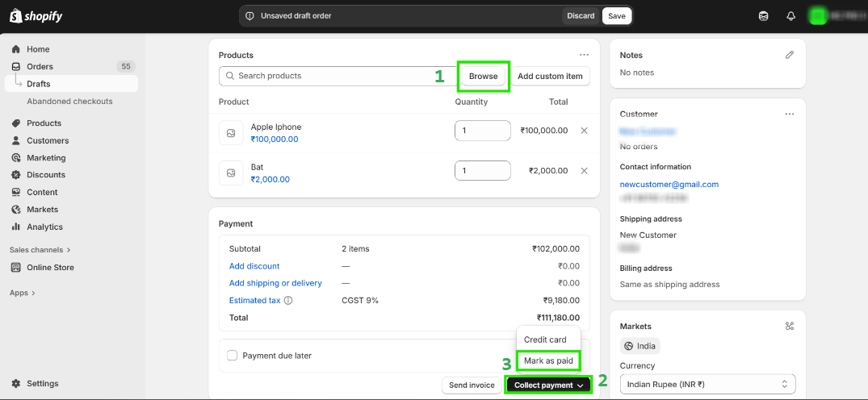Click the Shopify logo
The height and width of the screenshot is (400, 868).
point(36,16)
